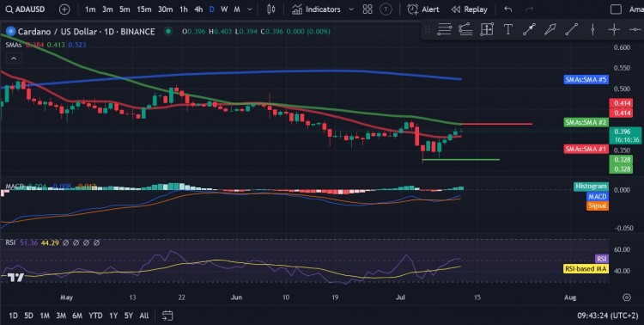Viewport: 644px width, 325px height.
Task: Collapse the indicator legend arrow
Action: pos(14,58)
